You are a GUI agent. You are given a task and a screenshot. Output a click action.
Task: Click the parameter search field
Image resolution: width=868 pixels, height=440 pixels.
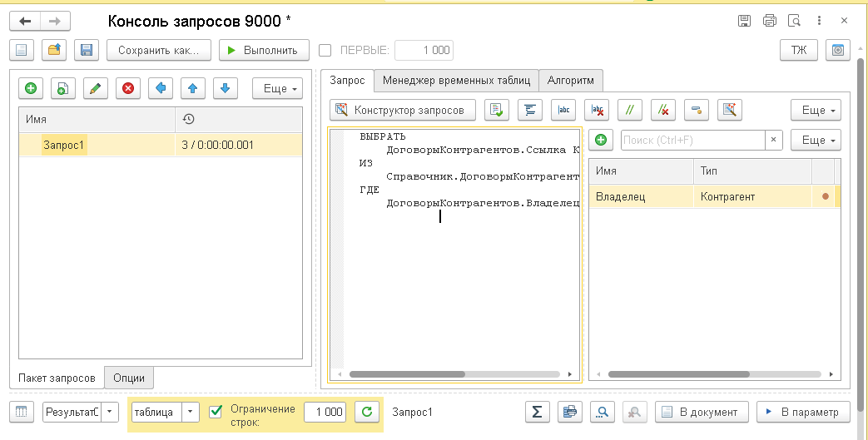pos(692,141)
